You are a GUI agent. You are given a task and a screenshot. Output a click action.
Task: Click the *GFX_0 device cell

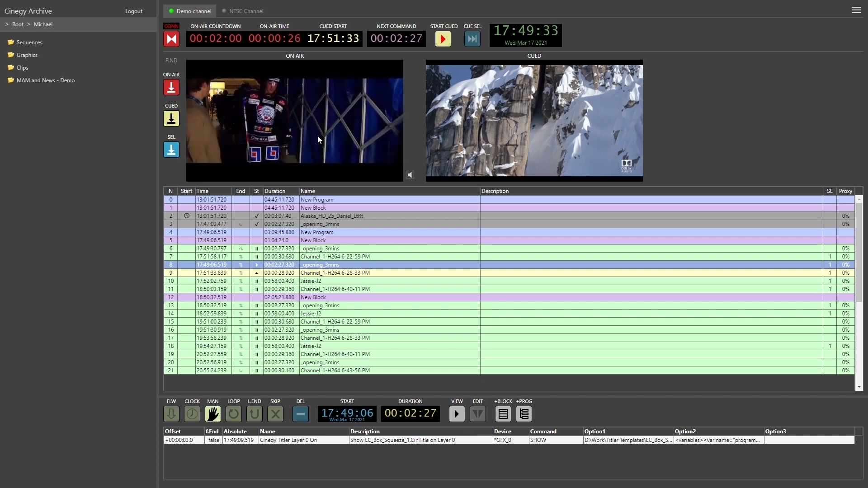coord(511,440)
